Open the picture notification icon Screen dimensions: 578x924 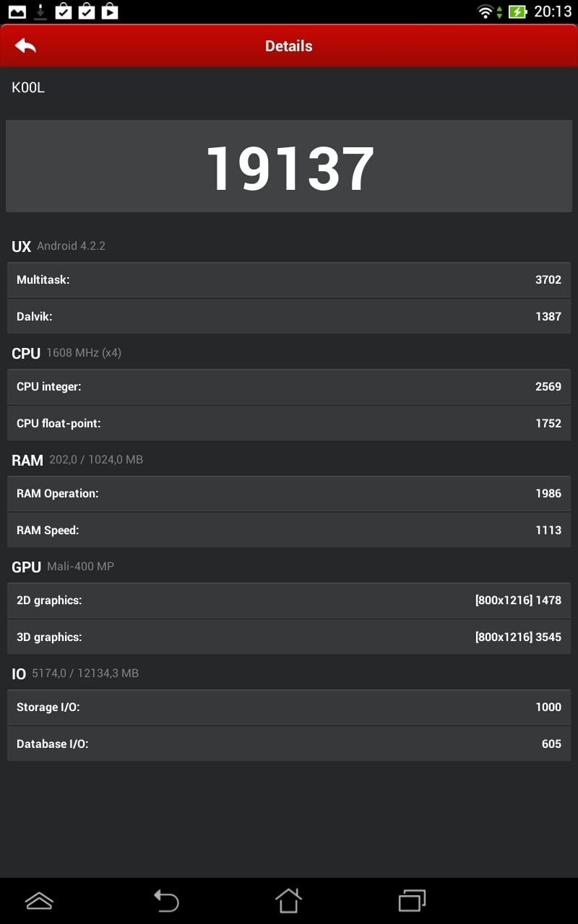click(x=17, y=12)
